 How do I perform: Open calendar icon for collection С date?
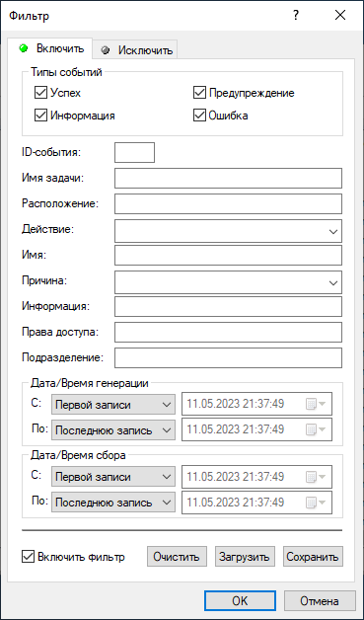point(316,477)
